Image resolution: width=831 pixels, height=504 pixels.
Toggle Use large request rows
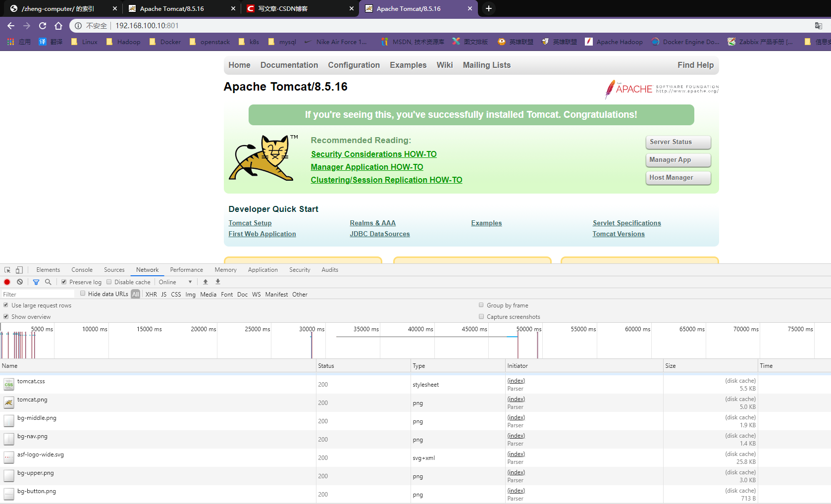(x=6, y=305)
